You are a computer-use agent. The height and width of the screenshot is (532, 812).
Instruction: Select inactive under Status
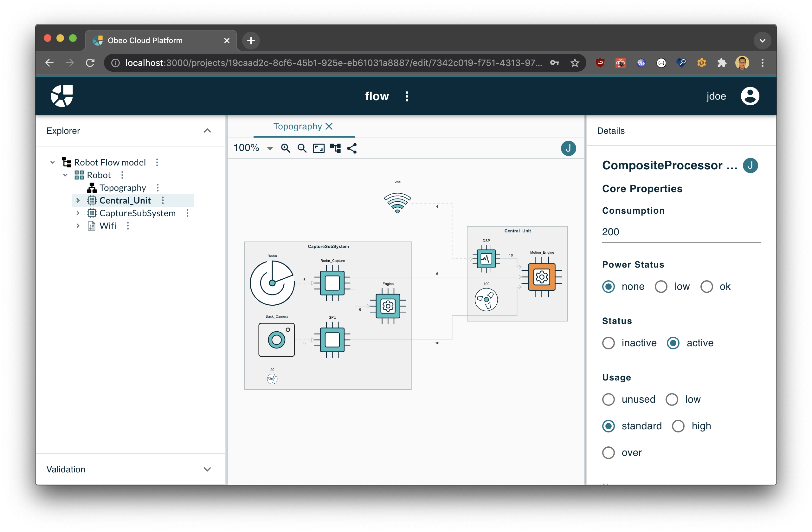coord(608,343)
